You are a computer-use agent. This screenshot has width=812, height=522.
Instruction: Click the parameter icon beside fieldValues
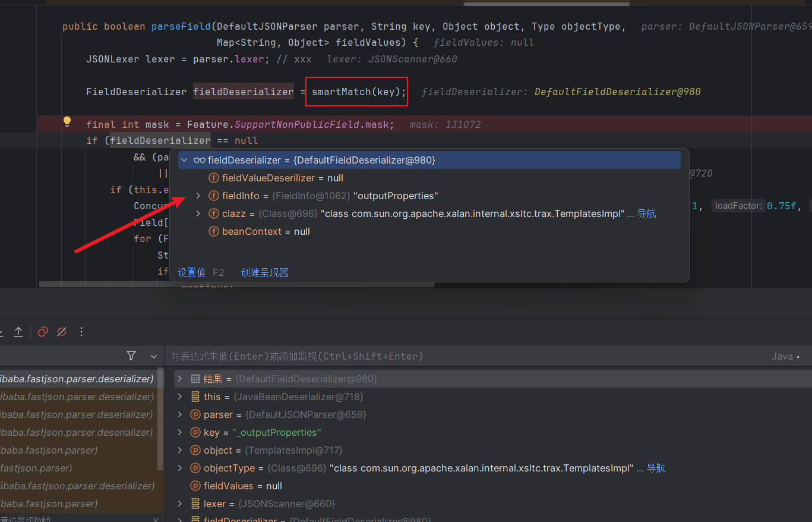click(195, 486)
